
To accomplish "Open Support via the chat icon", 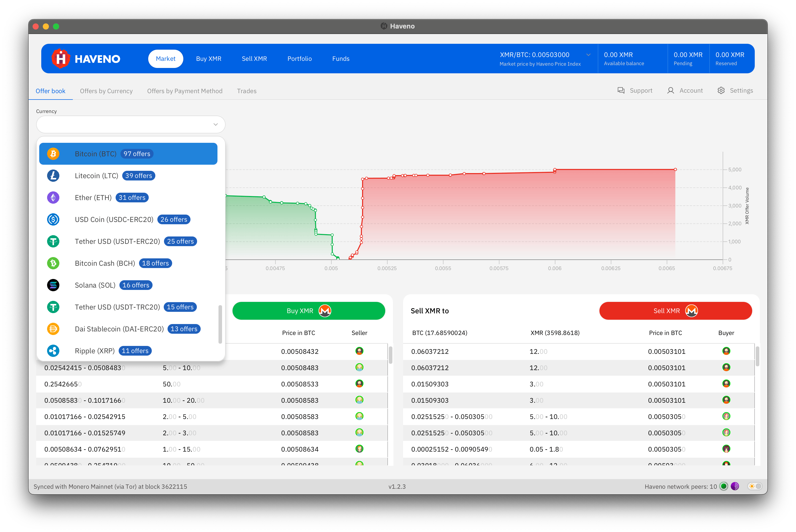I will (x=621, y=91).
